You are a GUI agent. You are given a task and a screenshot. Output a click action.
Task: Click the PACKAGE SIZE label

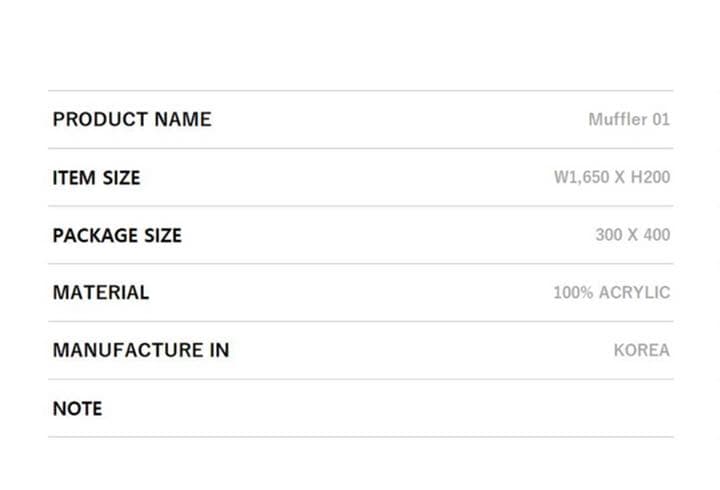coord(117,236)
